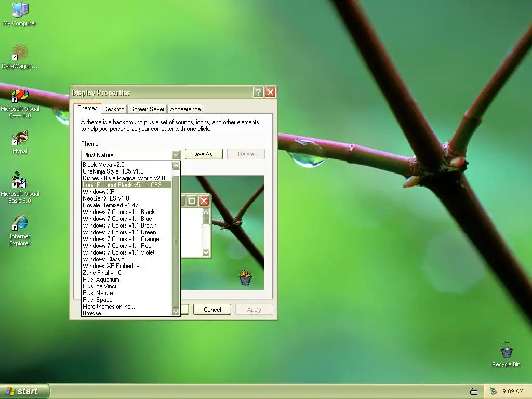This screenshot has height=399, width=532.
Task: Click the disabled Delete button
Action: (246, 154)
